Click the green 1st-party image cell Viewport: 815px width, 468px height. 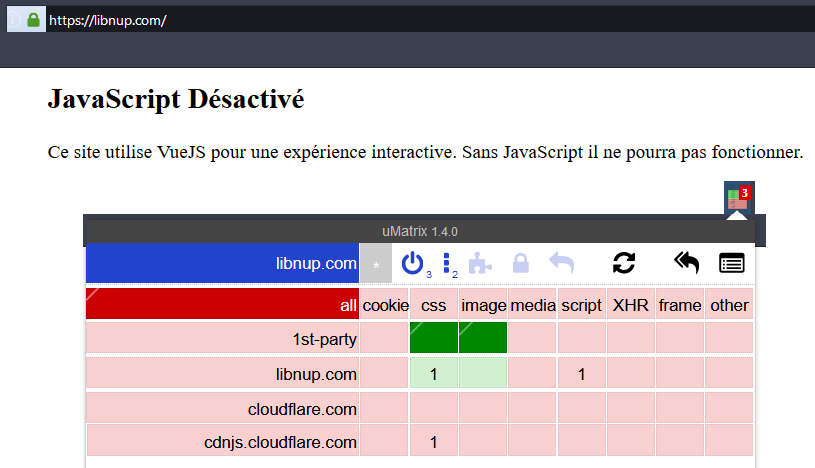point(483,338)
